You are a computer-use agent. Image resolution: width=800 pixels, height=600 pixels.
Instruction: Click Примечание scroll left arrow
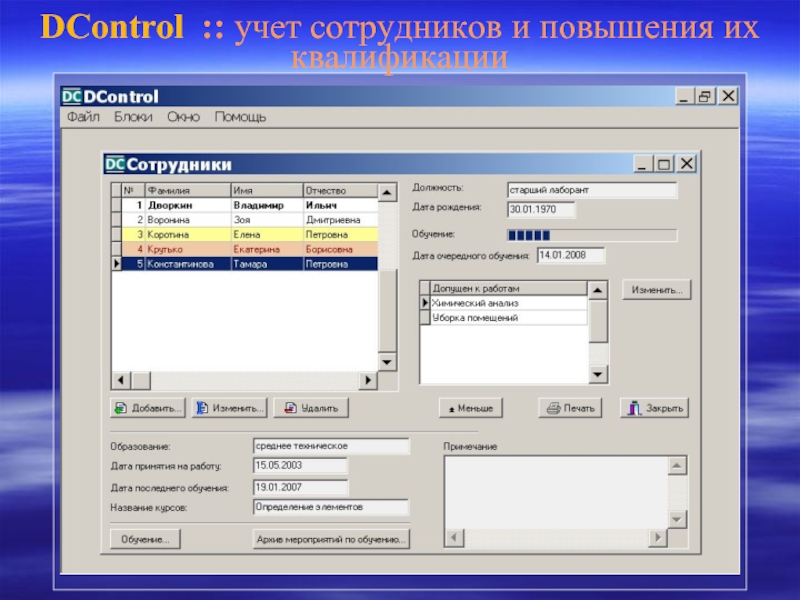454,538
